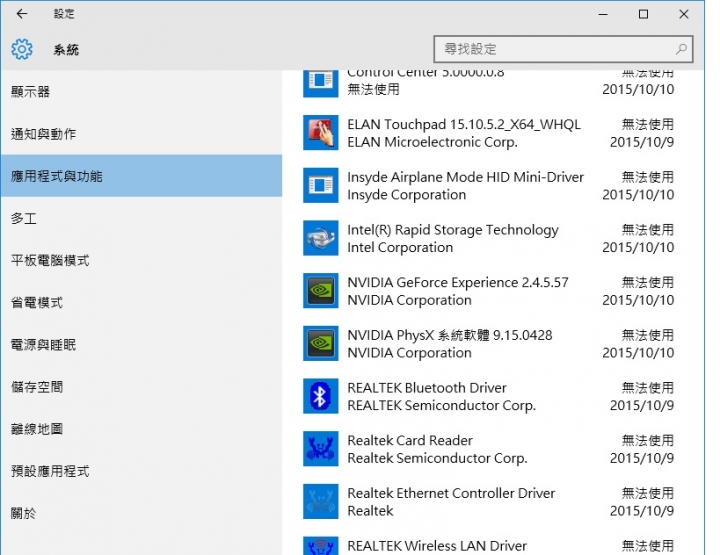Image resolution: width=720 pixels, height=555 pixels.
Task: Close the 設定 window
Action: pyautogui.click(x=684, y=14)
